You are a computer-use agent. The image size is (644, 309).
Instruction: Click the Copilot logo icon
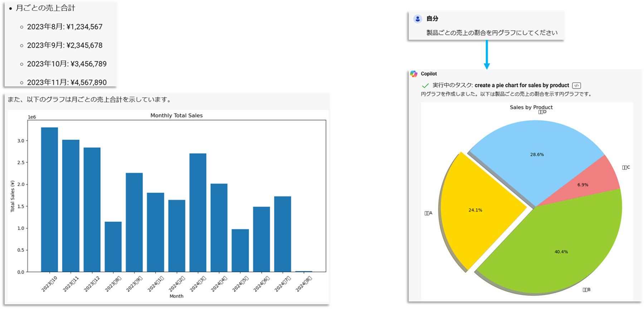pos(414,74)
